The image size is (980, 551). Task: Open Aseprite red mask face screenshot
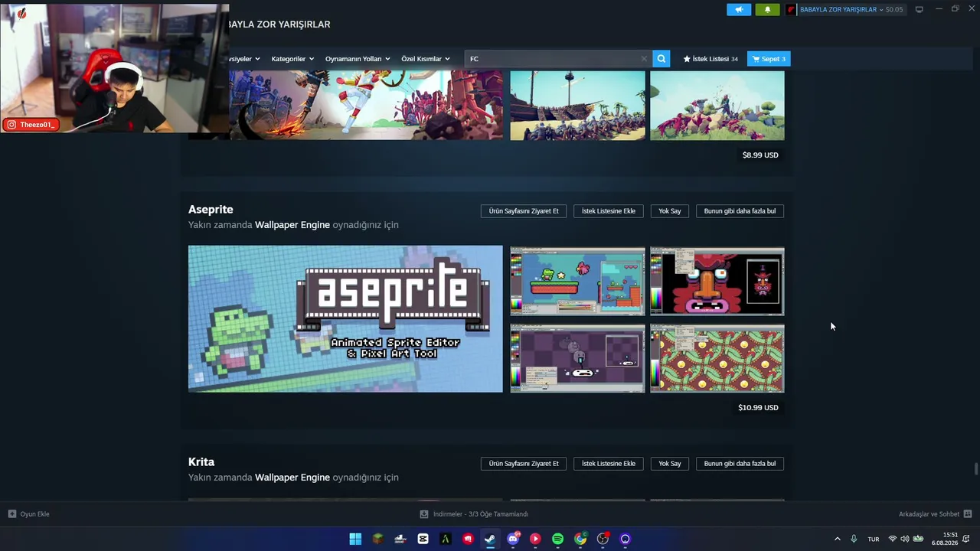(x=717, y=281)
